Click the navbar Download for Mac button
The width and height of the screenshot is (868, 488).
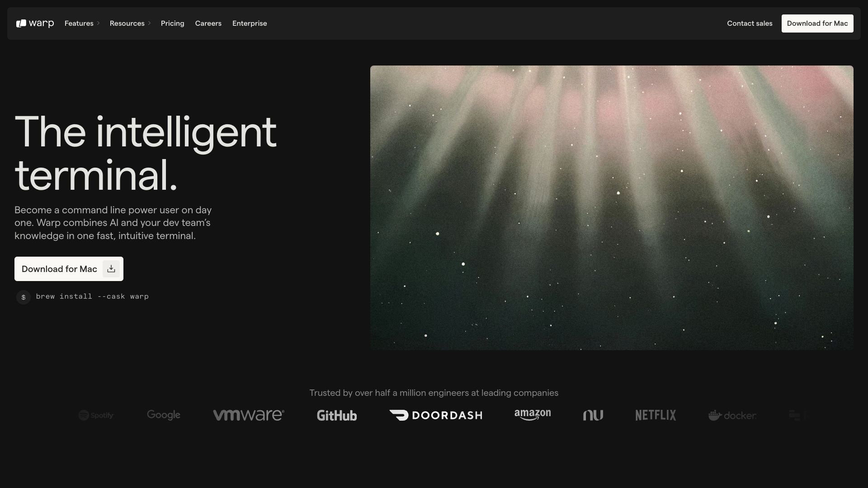click(x=817, y=23)
